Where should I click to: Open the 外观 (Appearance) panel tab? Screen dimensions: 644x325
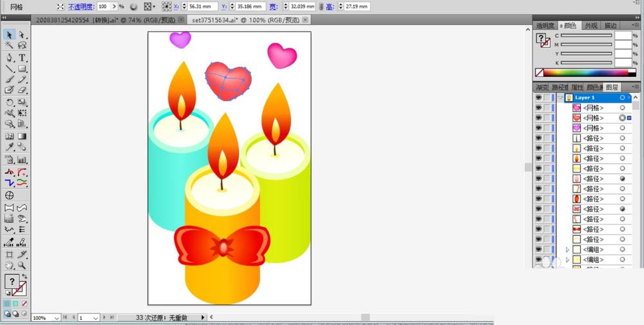coord(591,25)
